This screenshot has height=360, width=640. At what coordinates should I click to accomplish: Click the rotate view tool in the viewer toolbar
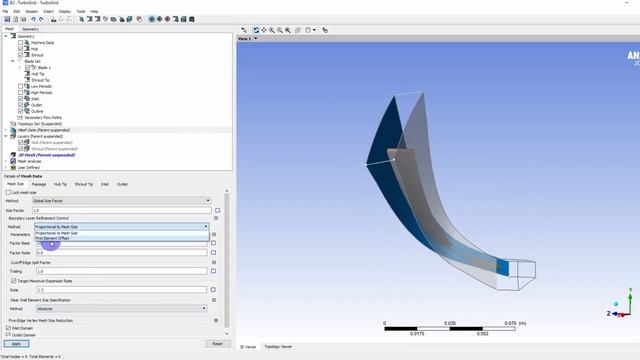[256, 30]
